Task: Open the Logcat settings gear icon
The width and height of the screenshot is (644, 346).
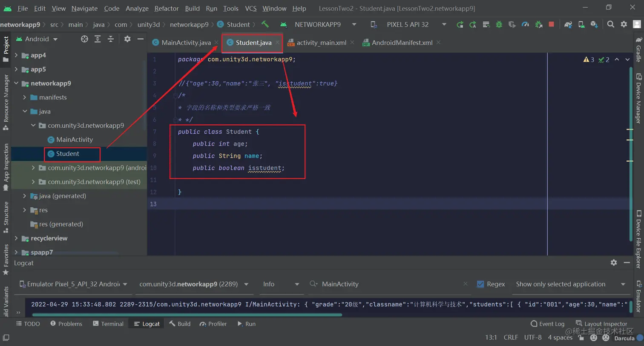Action: [x=614, y=263]
